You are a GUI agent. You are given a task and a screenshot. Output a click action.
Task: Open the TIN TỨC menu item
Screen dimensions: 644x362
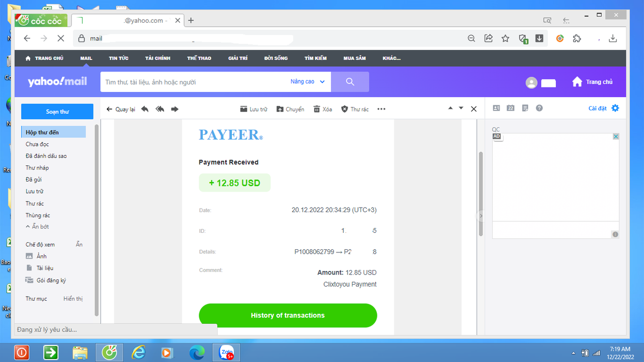[x=119, y=58]
